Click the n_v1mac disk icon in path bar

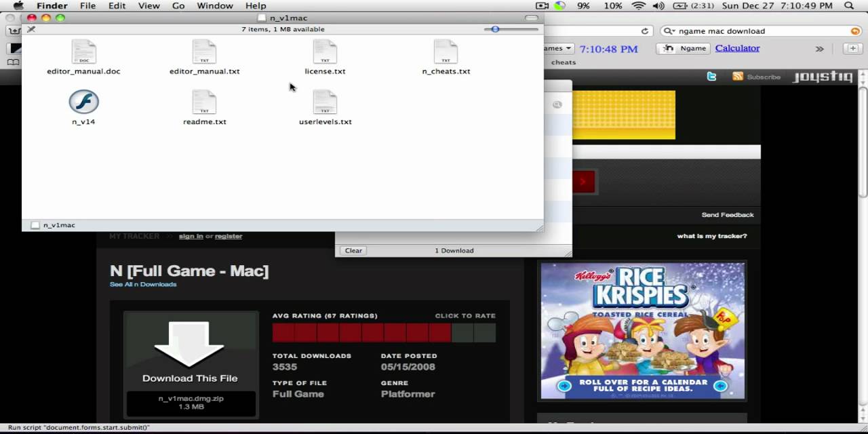point(35,225)
